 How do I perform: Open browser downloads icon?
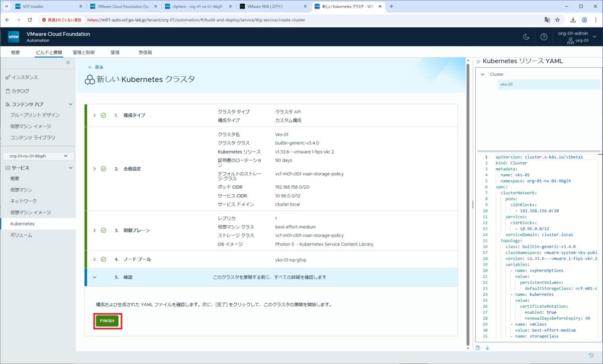(x=573, y=20)
